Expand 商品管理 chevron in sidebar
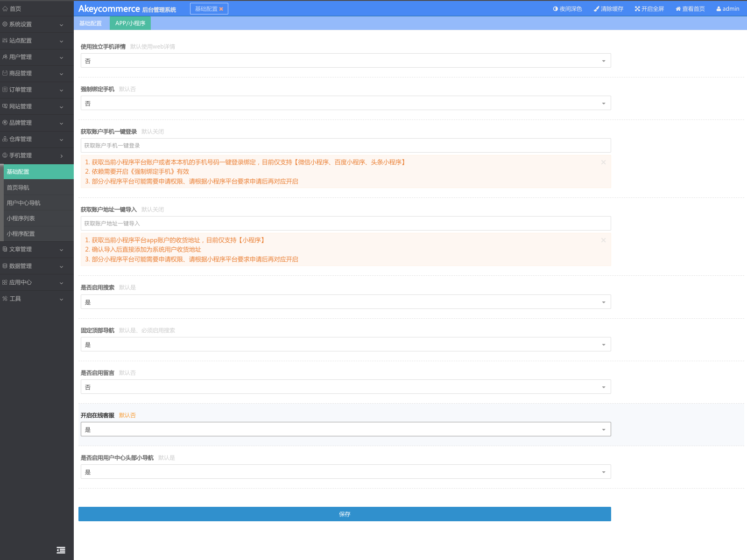This screenshot has width=747, height=560. (x=61, y=74)
